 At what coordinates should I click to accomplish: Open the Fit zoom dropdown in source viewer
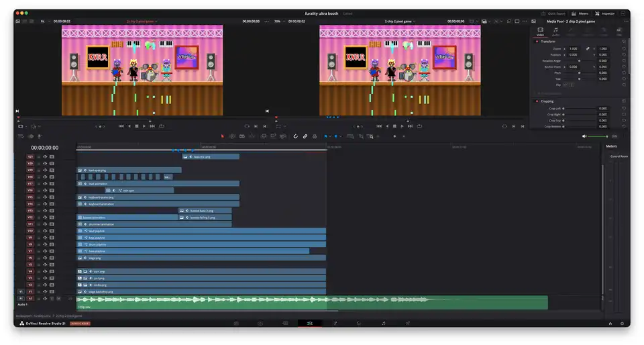(x=45, y=21)
